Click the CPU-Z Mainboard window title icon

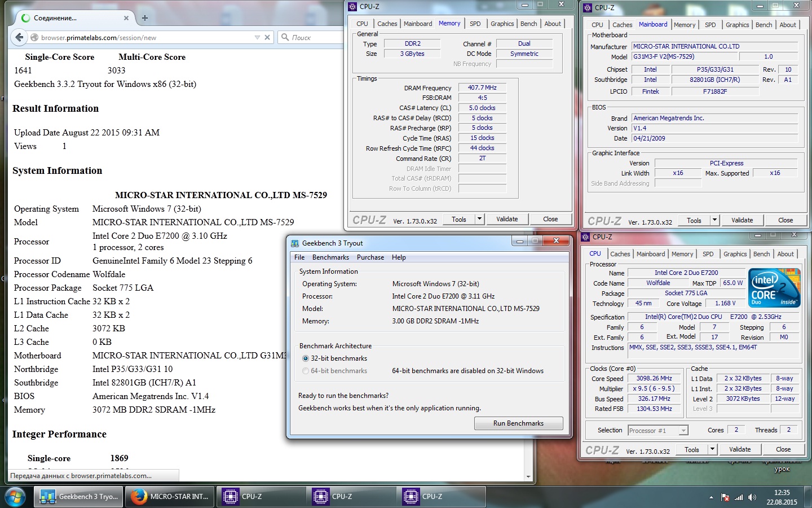pyautogui.click(x=588, y=7)
